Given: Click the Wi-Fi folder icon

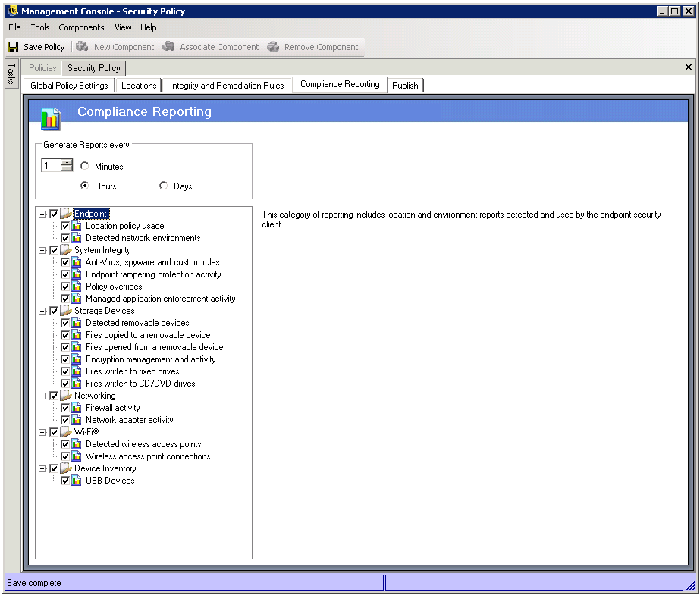Looking at the screenshot, I should 66,432.
